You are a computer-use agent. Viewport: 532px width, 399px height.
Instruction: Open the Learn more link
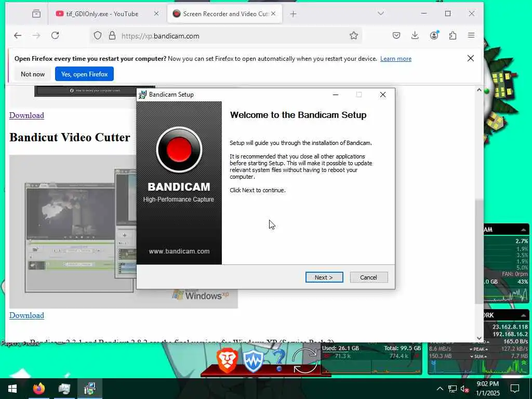(x=395, y=59)
